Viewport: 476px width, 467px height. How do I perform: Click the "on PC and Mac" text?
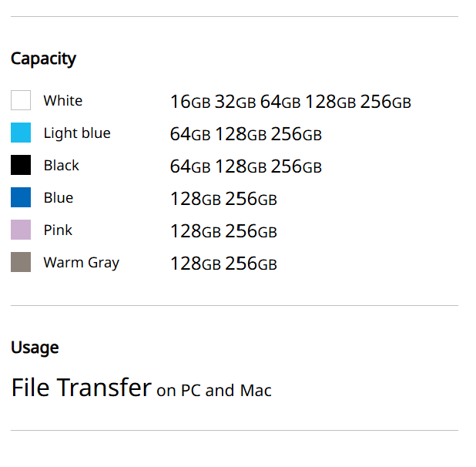point(214,391)
